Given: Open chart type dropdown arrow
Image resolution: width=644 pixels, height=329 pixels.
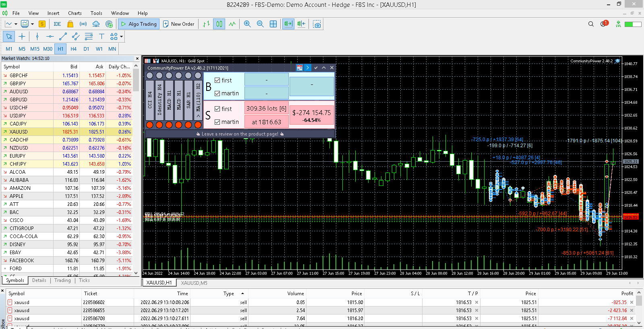Looking at the screenshot, I should (x=16, y=24).
